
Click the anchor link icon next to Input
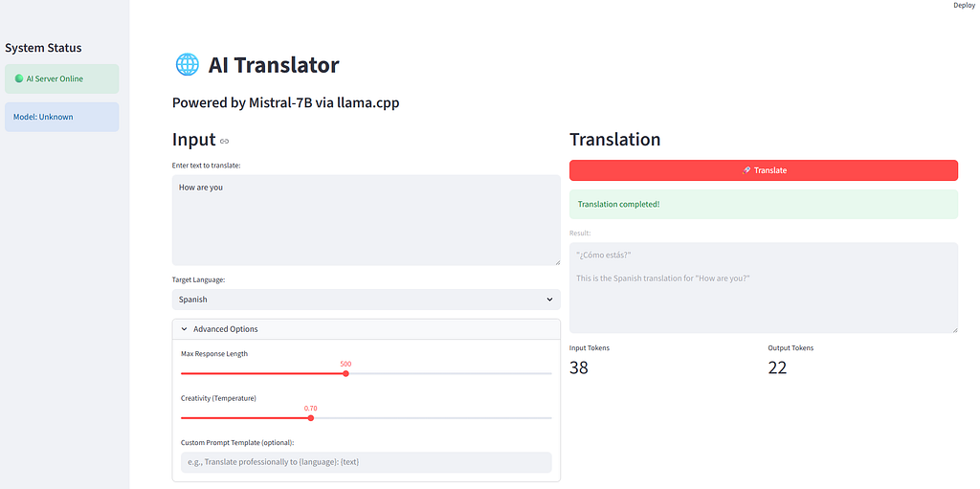[225, 142]
